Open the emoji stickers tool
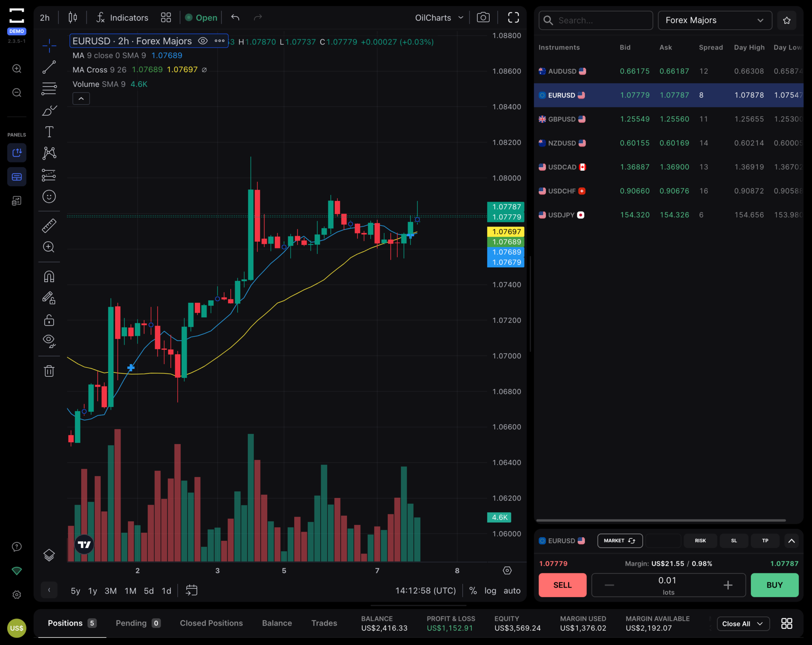Screen dimensions: 812x645 [49, 196]
